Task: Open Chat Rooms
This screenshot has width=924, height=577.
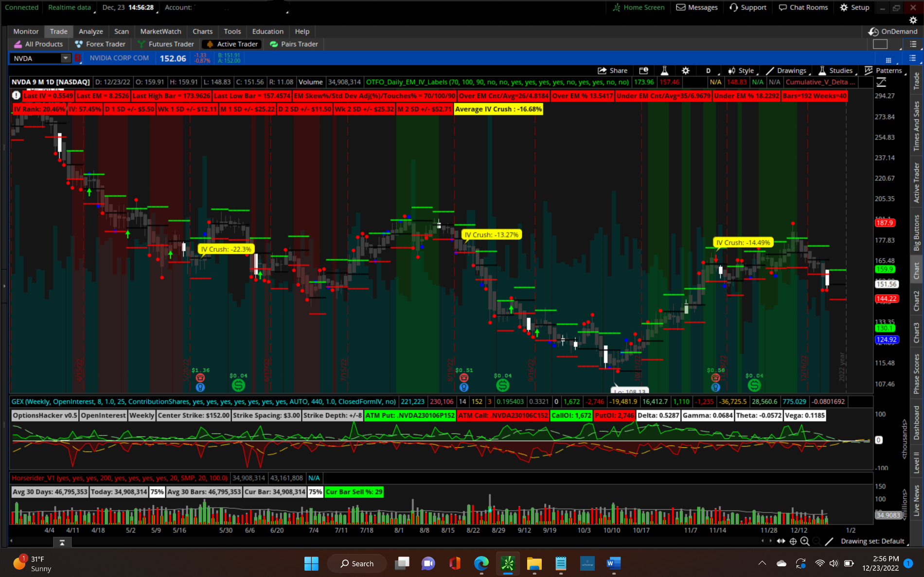Action: coord(803,7)
